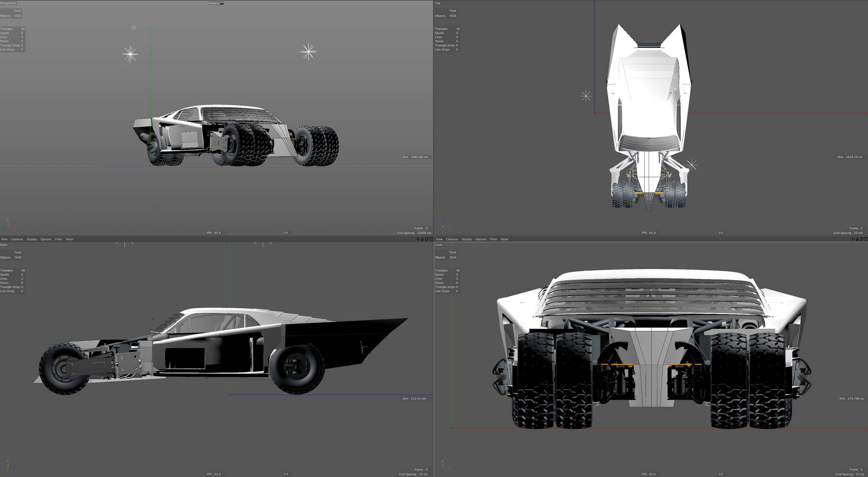Click the Perspective viewport label
Image resolution: width=868 pixels, height=477 pixels.
(8, 3)
